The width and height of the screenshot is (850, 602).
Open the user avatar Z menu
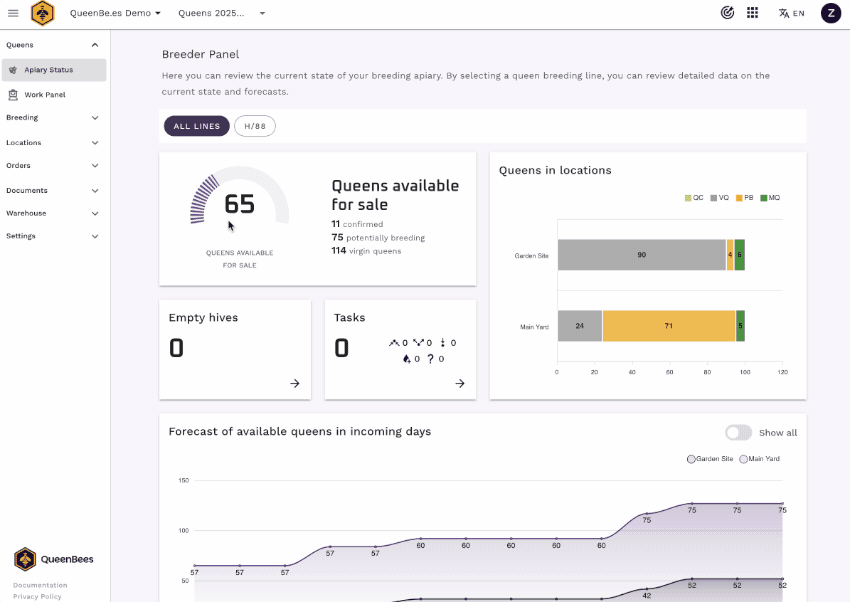[x=830, y=13]
